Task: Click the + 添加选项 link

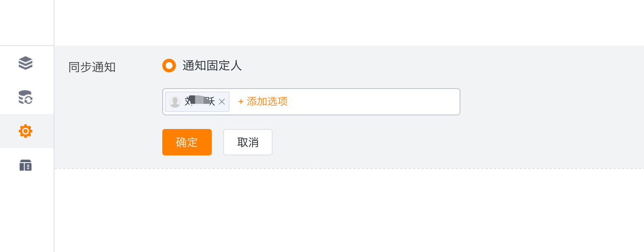Action: [x=263, y=101]
